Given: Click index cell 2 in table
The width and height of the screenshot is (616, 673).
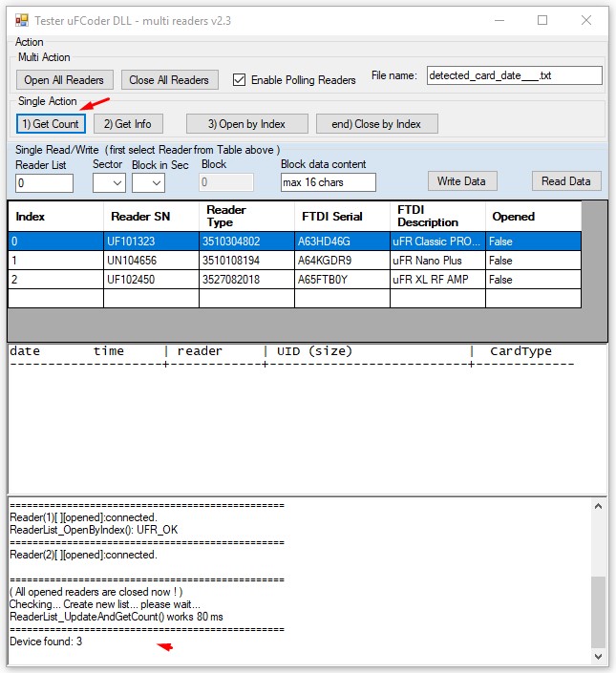Looking at the screenshot, I should [55, 280].
